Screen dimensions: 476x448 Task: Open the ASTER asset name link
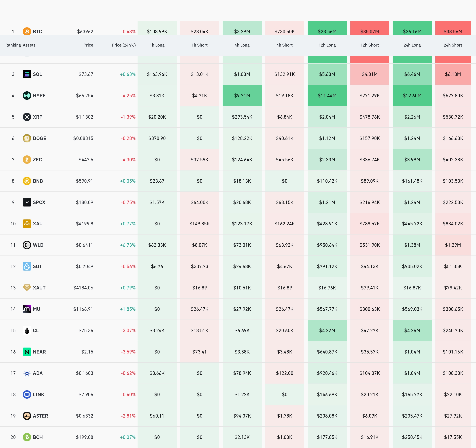coord(40,416)
